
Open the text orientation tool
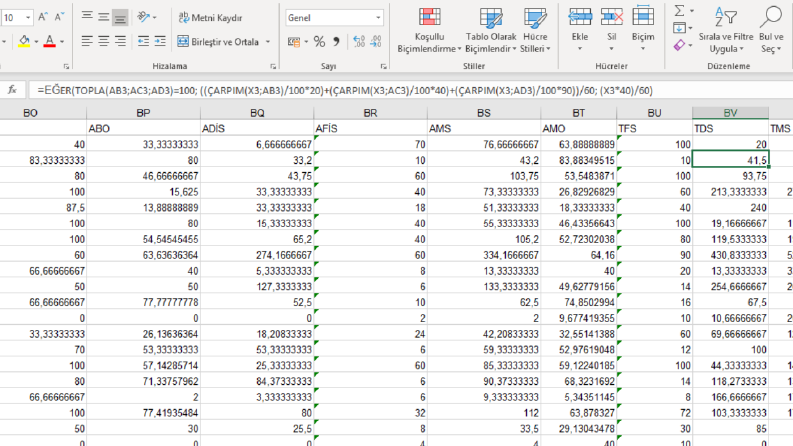point(144,17)
